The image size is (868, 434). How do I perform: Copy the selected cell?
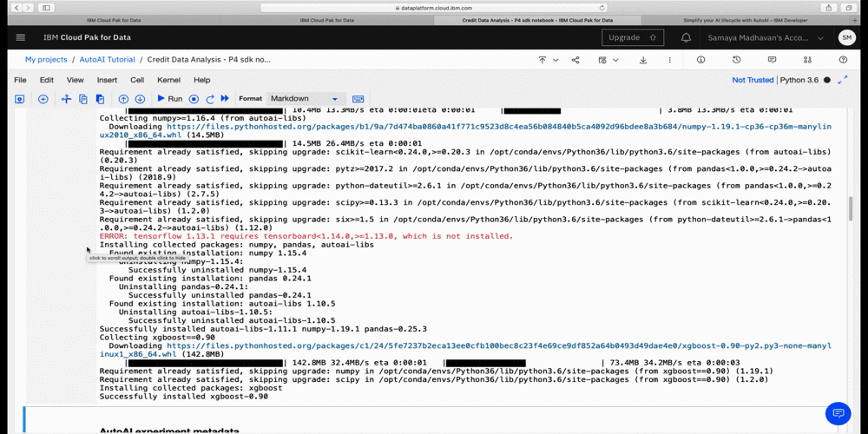click(x=83, y=99)
